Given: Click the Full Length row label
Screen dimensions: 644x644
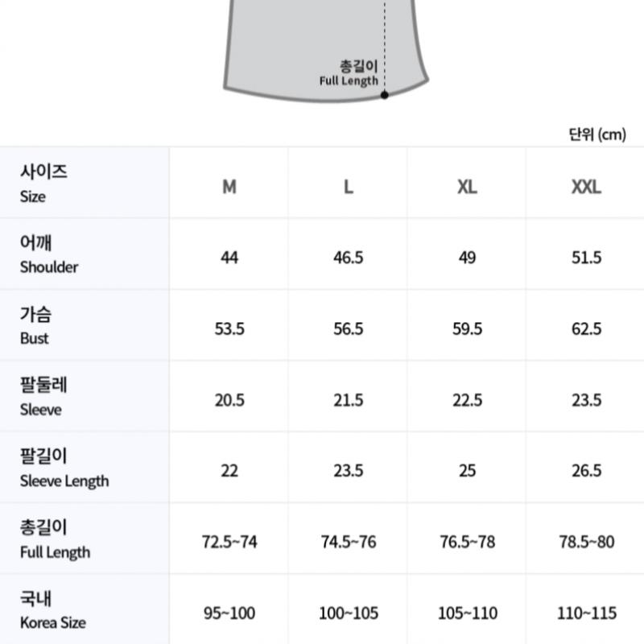Looking at the screenshot, I should click(x=55, y=539).
